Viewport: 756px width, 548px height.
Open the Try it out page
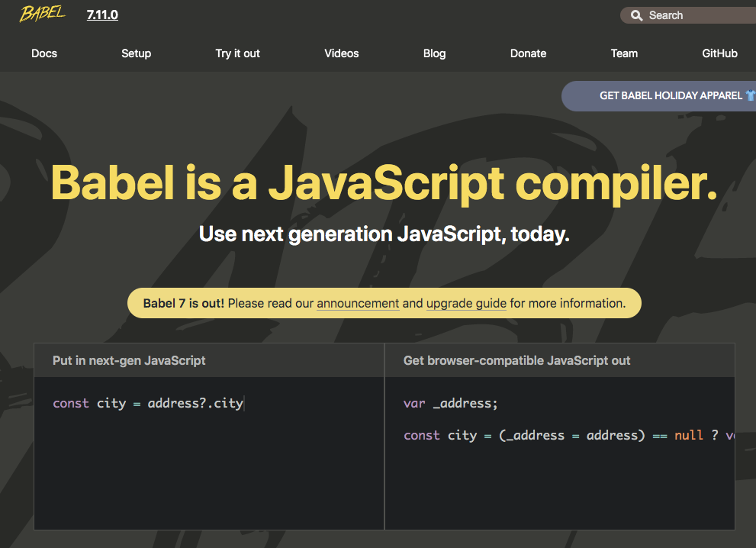tap(237, 53)
